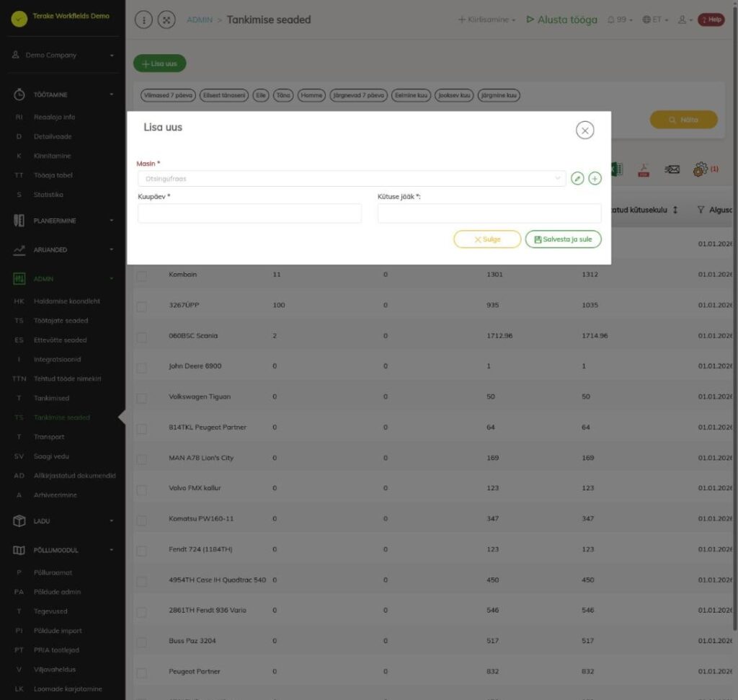Select the checkbox next to 060BSC Scania

tap(142, 337)
